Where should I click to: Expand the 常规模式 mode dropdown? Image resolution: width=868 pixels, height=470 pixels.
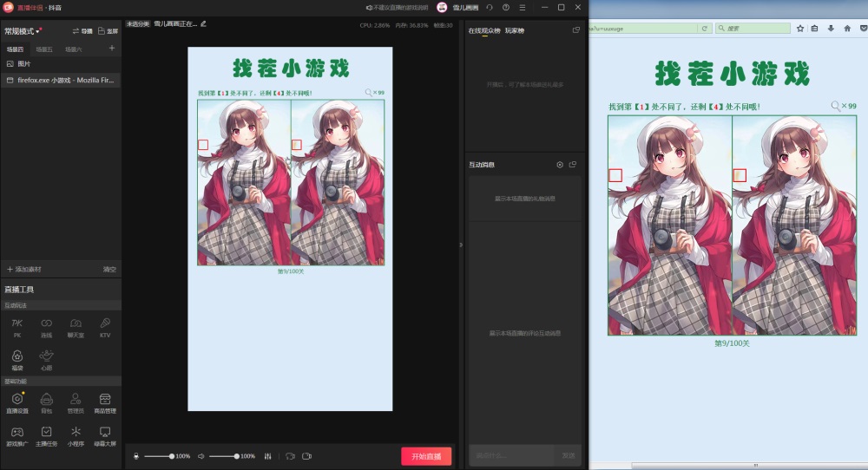click(24, 31)
